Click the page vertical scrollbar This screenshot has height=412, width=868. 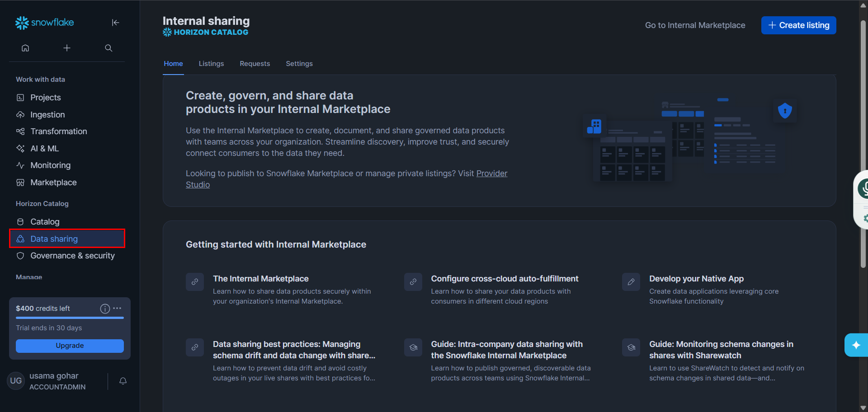coord(863,145)
